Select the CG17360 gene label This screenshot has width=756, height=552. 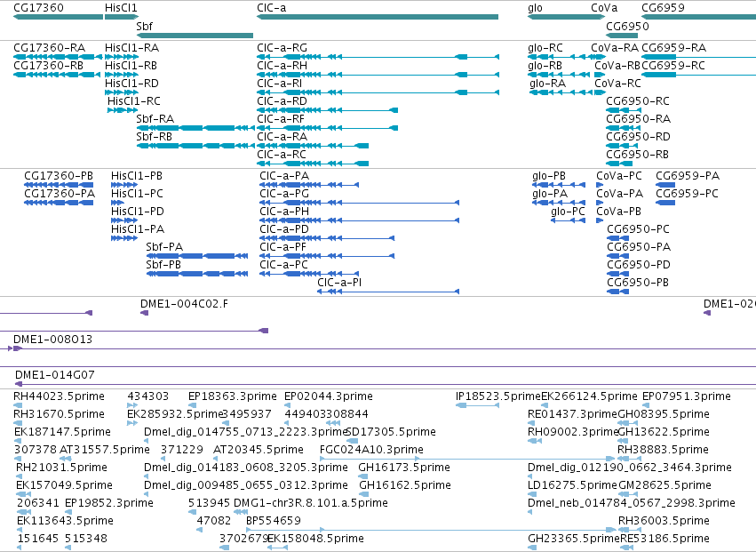[38, 8]
